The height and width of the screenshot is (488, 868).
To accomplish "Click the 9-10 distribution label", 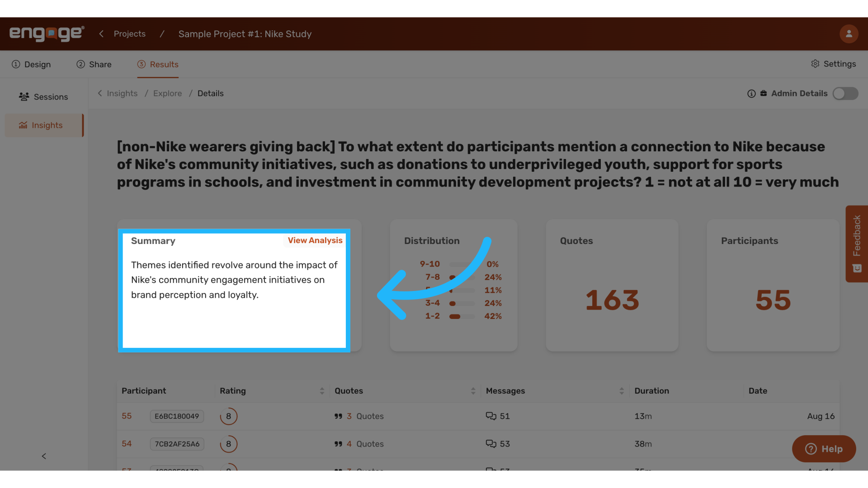I will click(429, 264).
